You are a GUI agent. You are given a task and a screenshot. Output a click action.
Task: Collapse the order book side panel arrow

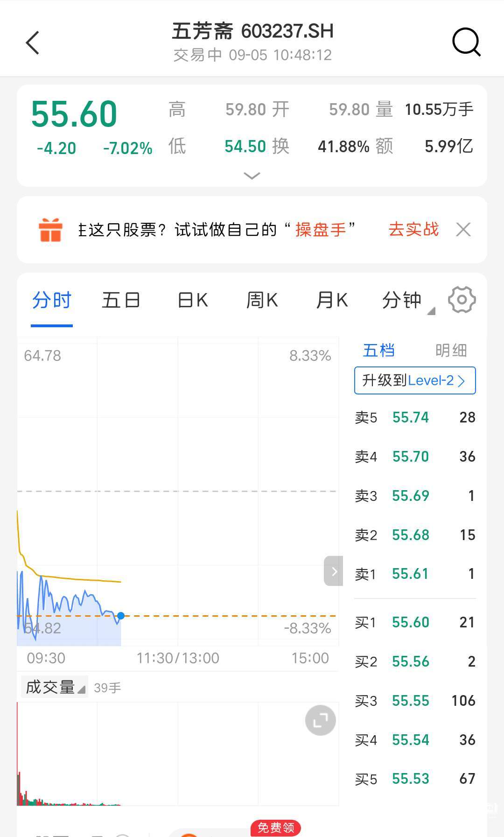coord(333,571)
